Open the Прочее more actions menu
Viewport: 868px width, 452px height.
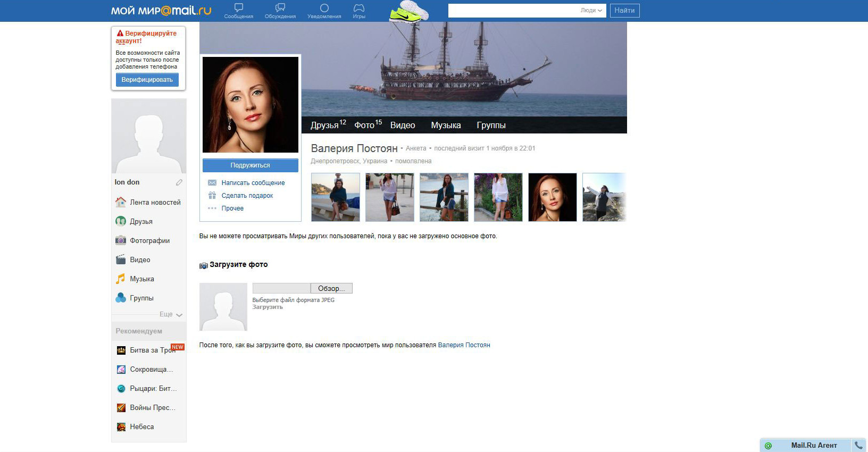[x=232, y=208]
